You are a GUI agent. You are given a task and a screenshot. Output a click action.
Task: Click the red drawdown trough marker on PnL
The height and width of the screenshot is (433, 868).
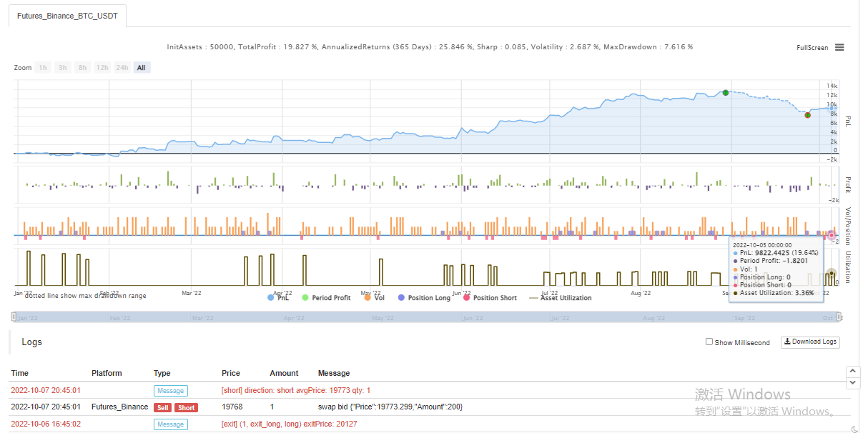(807, 115)
